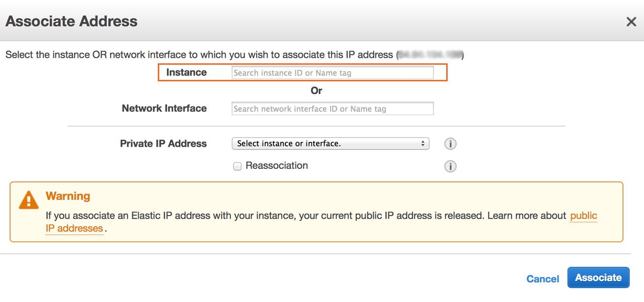Click the orange warning triangle icon
644x302 pixels.
[x=29, y=199]
